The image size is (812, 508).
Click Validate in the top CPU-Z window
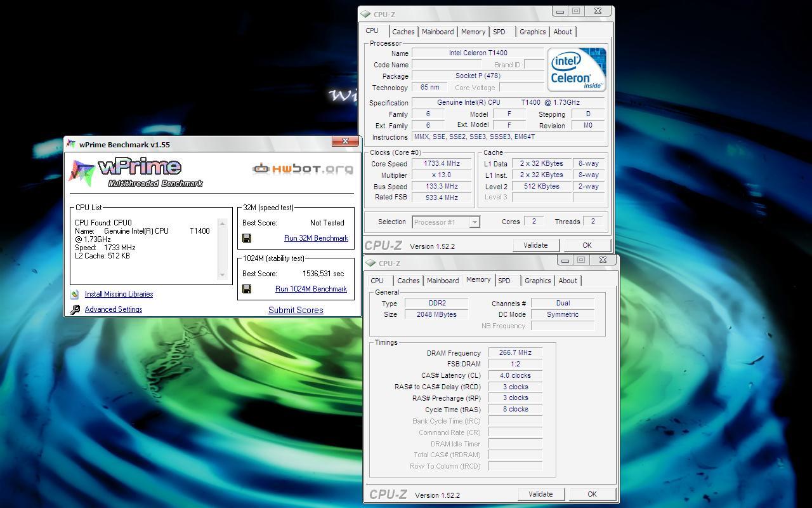pyautogui.click(x=535, y=245)
